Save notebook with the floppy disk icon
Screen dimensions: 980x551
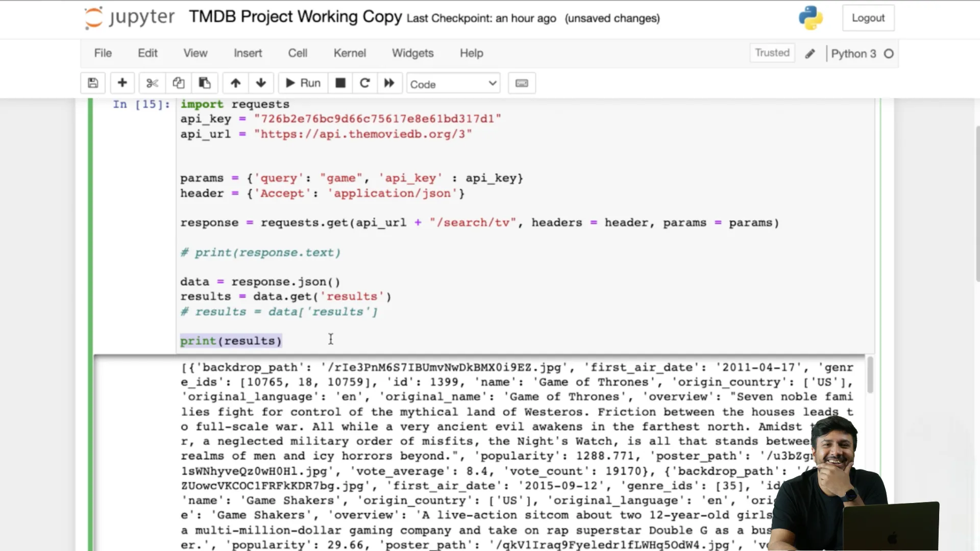click(x=93, y=83)
